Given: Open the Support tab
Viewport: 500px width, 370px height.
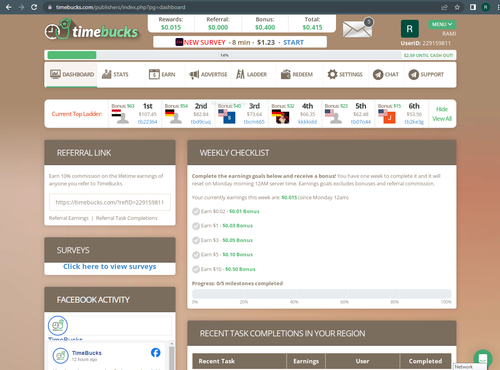Looking at the screenshot, I should coord(426,74).
